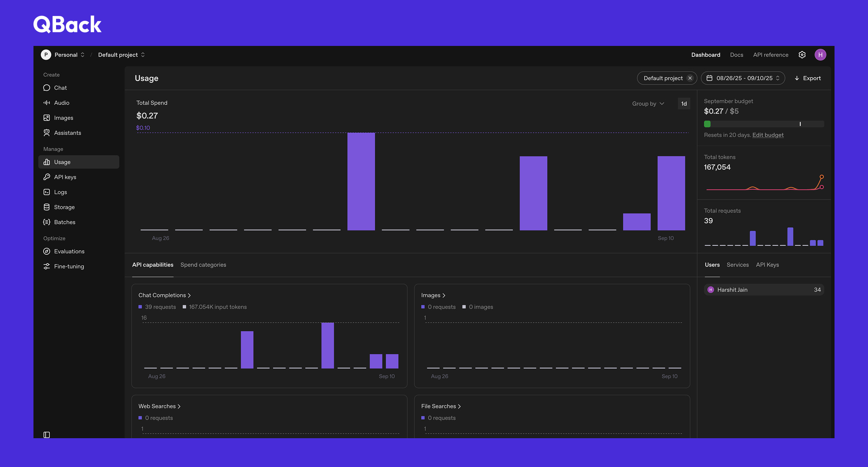This screenshot has height=467, width=868.
Task: Toggle the 1d interval button
Action: (x=684, y=104)
